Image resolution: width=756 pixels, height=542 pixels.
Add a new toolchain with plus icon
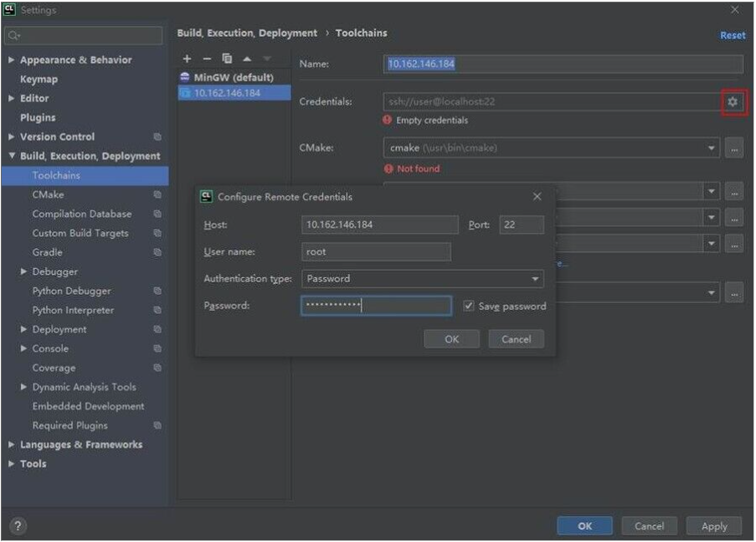(x=187, y=59)
